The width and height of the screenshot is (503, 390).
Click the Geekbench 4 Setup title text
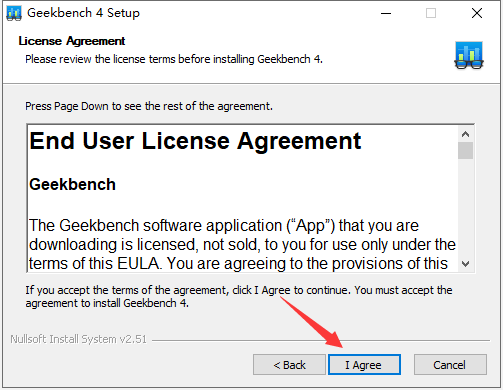pos(83,13)
